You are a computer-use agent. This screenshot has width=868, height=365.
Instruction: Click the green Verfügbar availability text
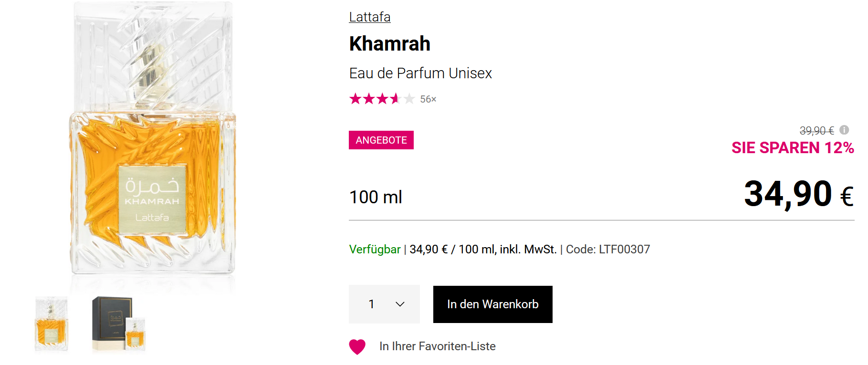375,250
